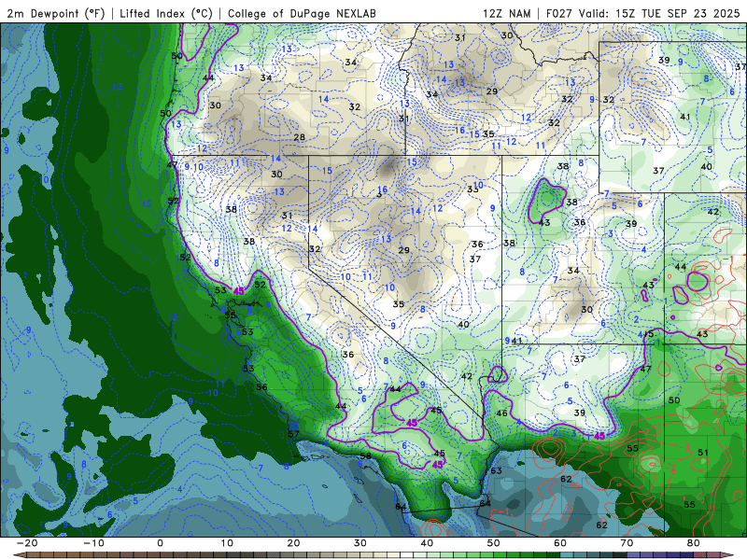
Task: Click the black '33' dewpoint value on the map
Action: [472, 189]
